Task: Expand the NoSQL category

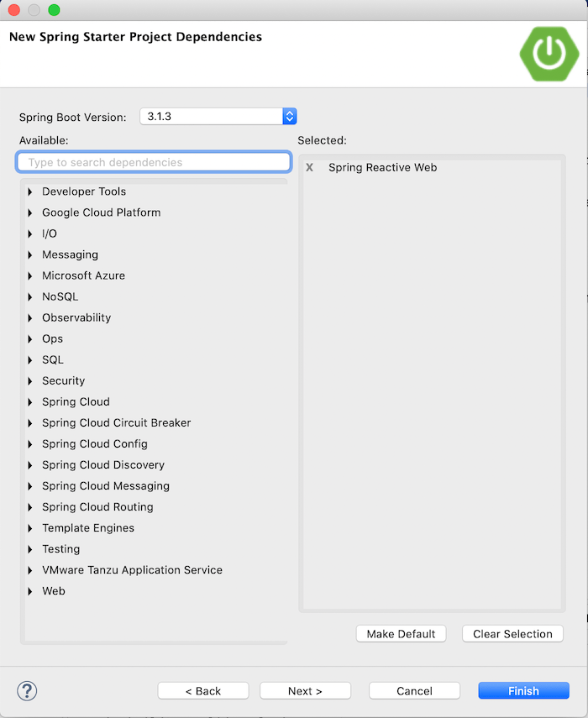Action: click(x=32, y=296)
